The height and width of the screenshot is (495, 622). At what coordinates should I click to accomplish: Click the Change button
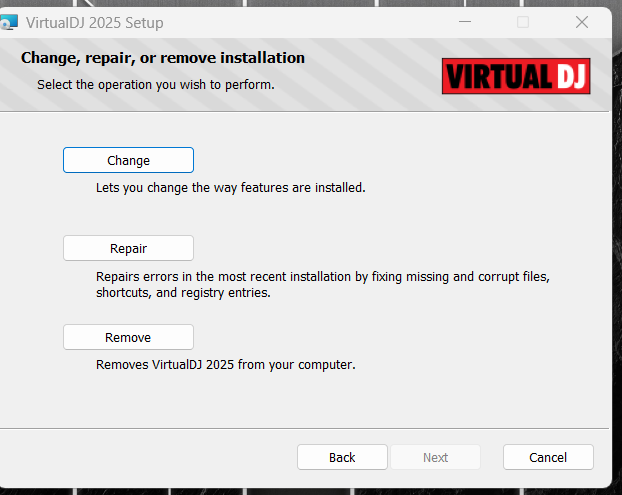click(128, 160)
